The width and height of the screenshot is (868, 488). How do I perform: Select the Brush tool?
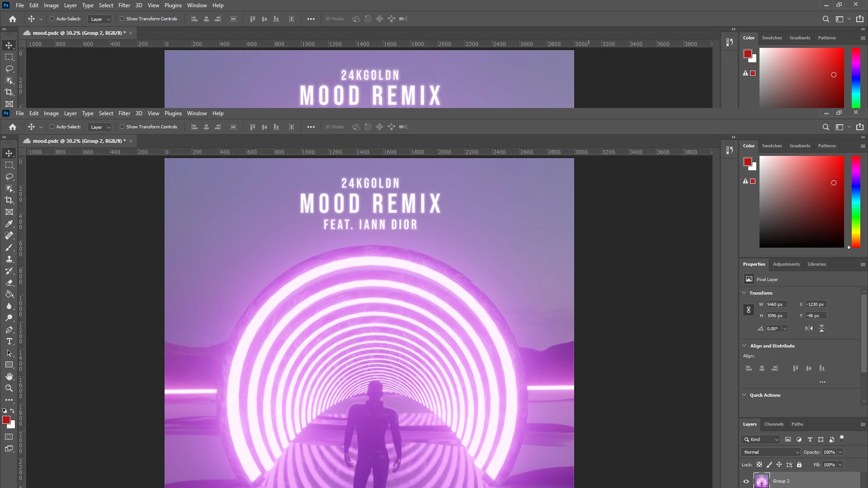(9, 247)
